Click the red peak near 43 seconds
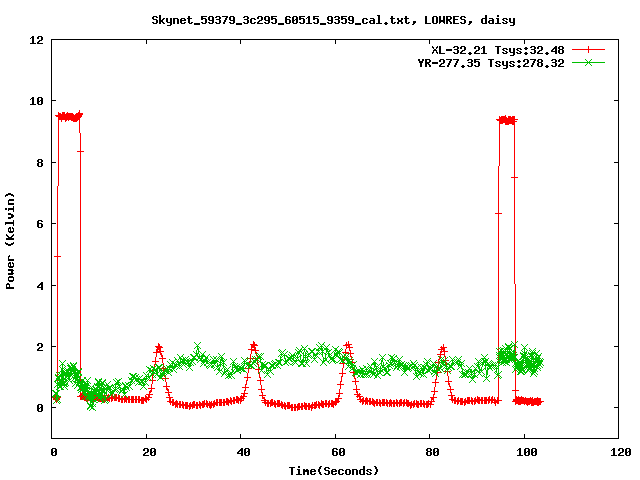 pyautogui.click(x=253, y=346)
